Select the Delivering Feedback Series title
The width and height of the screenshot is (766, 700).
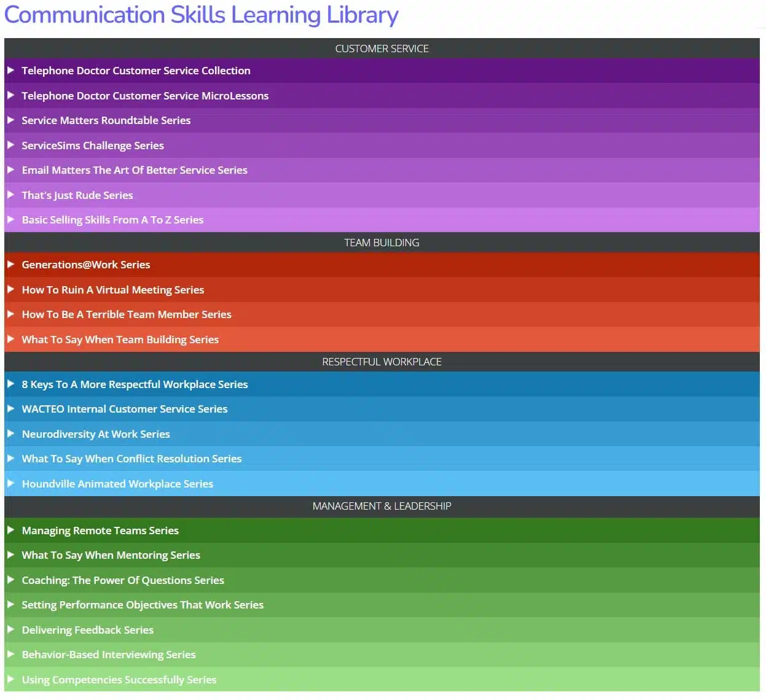(x=88, y=630)
